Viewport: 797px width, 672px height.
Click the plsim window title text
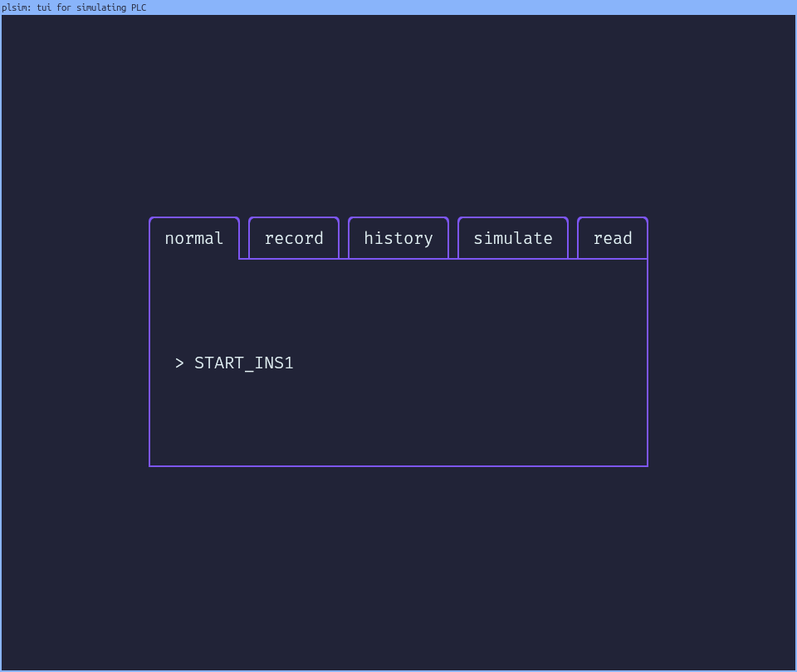[74, 7]
